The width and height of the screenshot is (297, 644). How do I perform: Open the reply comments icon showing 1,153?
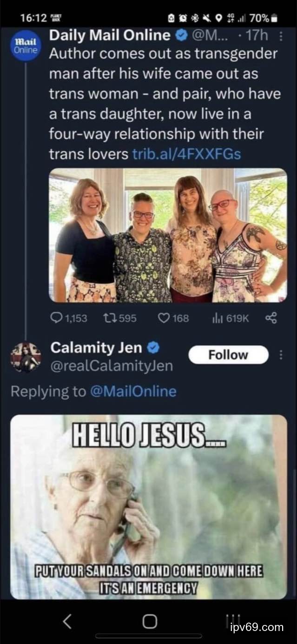[56, 318]
